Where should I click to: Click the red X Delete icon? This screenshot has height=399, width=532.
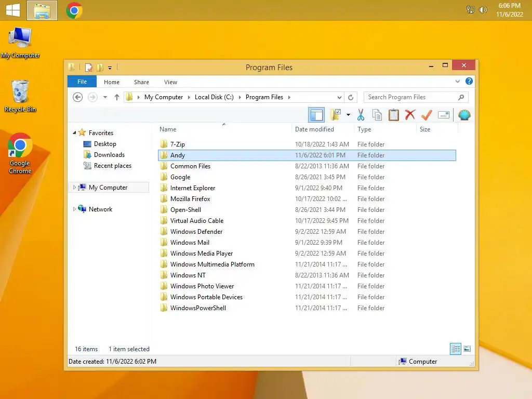pyautogui.click(x=410, y=115)
